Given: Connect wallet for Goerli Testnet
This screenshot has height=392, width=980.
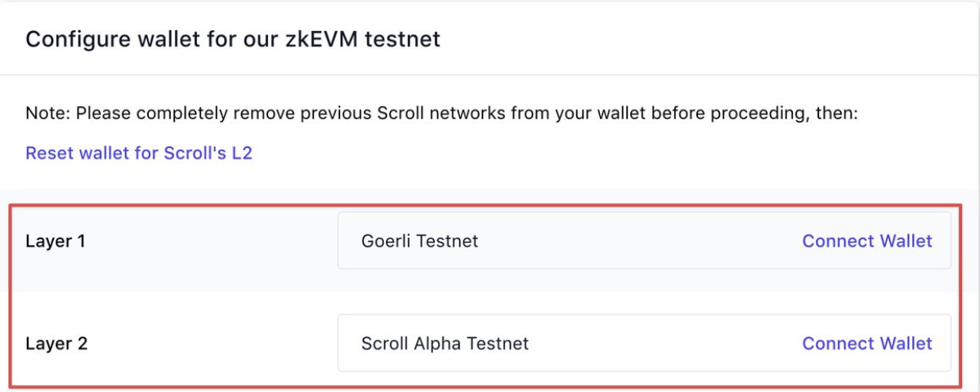Looking at the screenshot, I should tap(866, 241).
